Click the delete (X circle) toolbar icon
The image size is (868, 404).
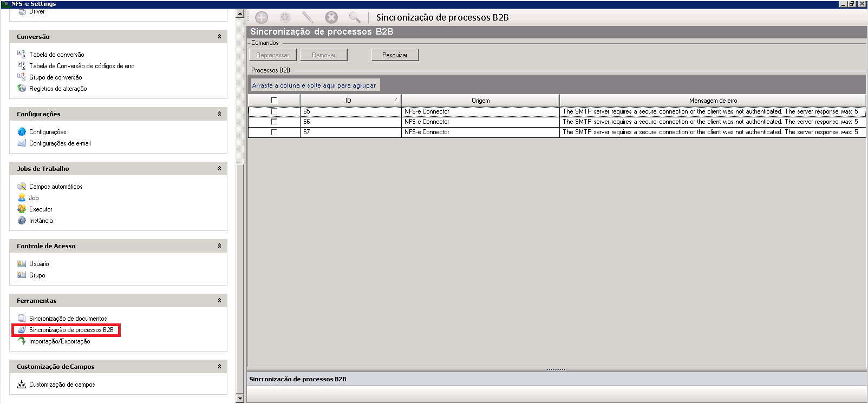(x=331, y=17)
